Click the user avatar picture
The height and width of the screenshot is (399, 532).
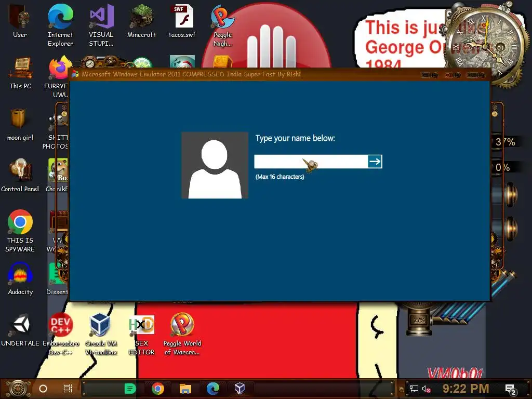tap(215, 165)
